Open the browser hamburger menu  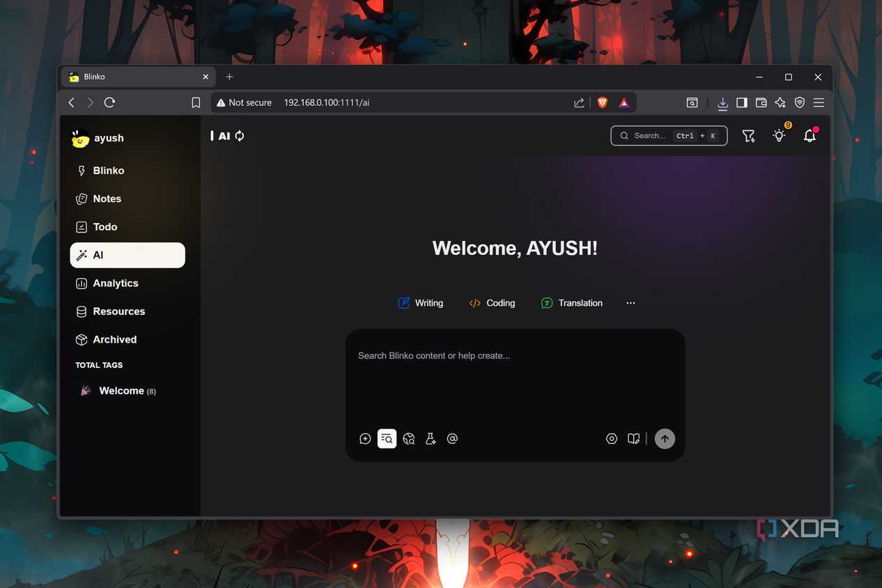click(819, 102)
